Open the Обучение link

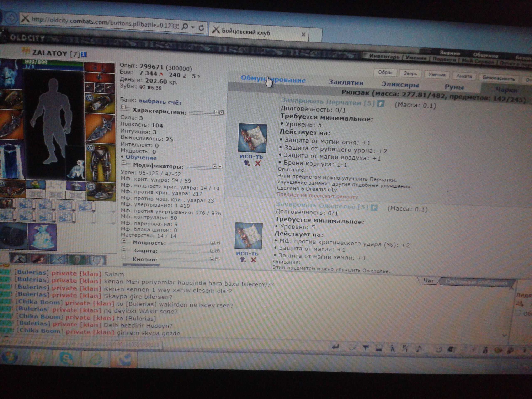click(x=141, y=158)
